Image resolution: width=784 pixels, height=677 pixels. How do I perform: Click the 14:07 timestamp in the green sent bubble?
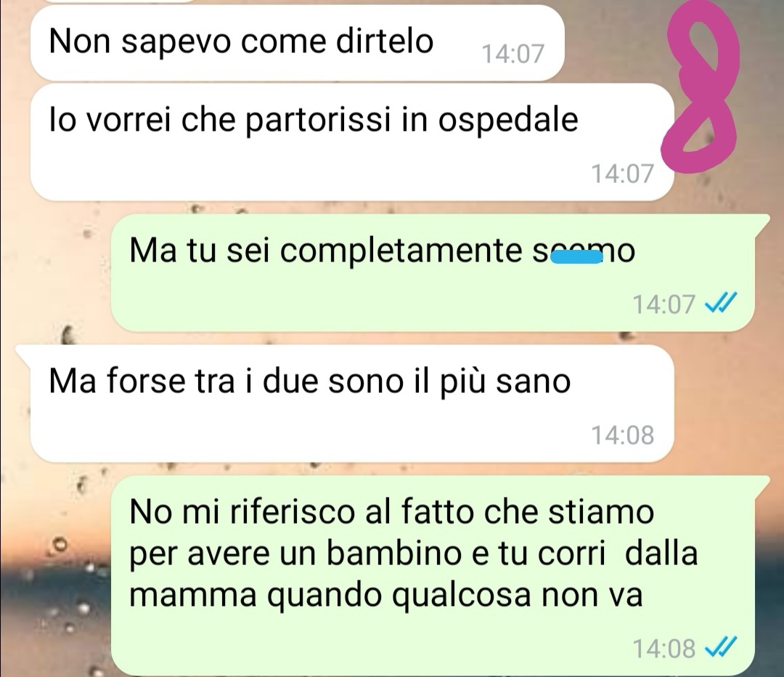click(664, 304)
